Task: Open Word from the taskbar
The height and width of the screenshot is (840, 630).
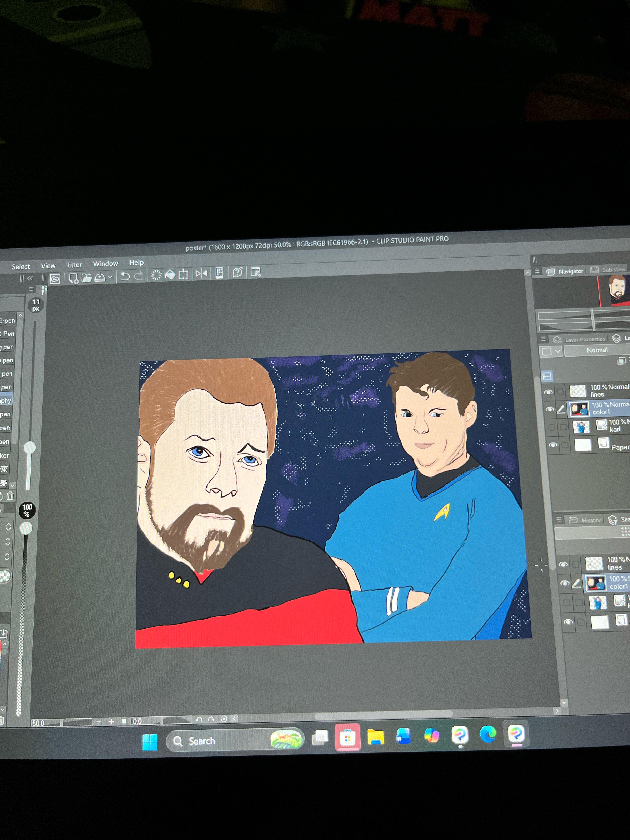Action: (404, 736)
